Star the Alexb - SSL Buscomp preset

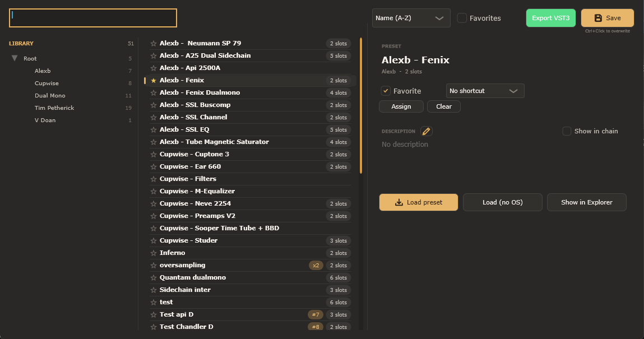(x=154, y=105)
